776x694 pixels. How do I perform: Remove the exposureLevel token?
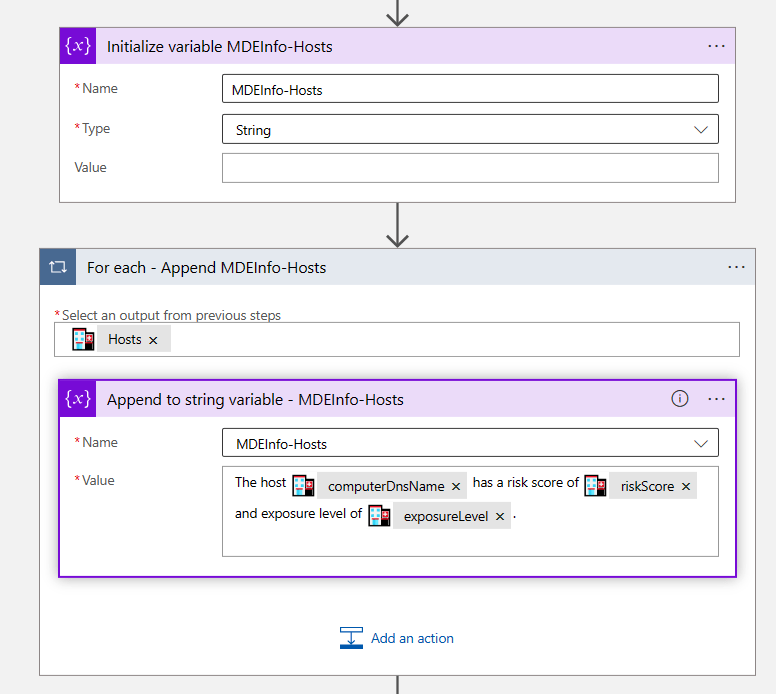pos(500,517)
